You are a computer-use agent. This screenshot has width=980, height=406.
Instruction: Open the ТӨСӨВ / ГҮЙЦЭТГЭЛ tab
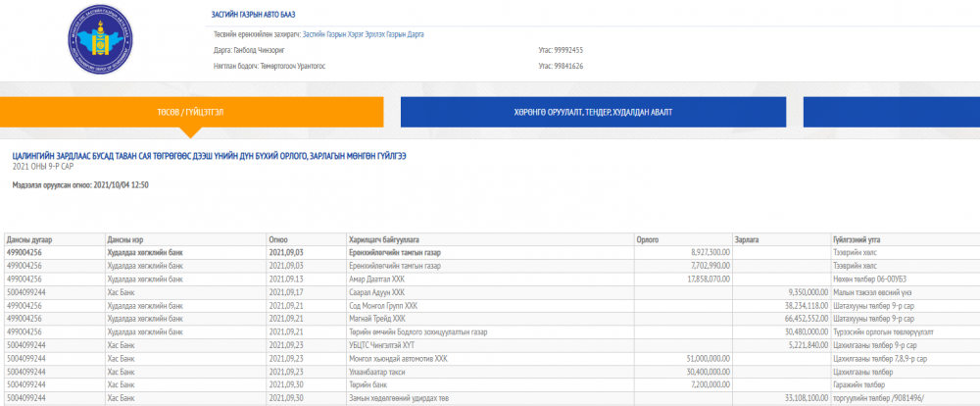coord(191,113)
